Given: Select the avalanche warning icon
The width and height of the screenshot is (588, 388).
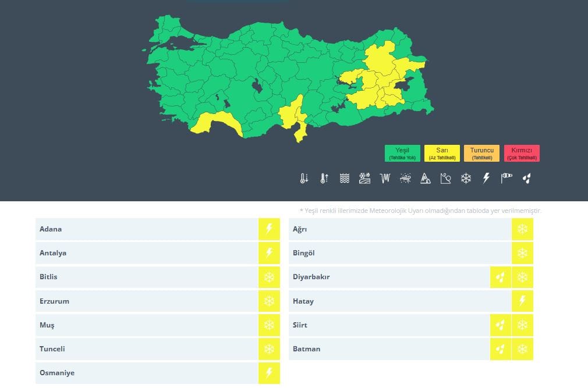Looking at the screenshot, I should tap(426, 179).
